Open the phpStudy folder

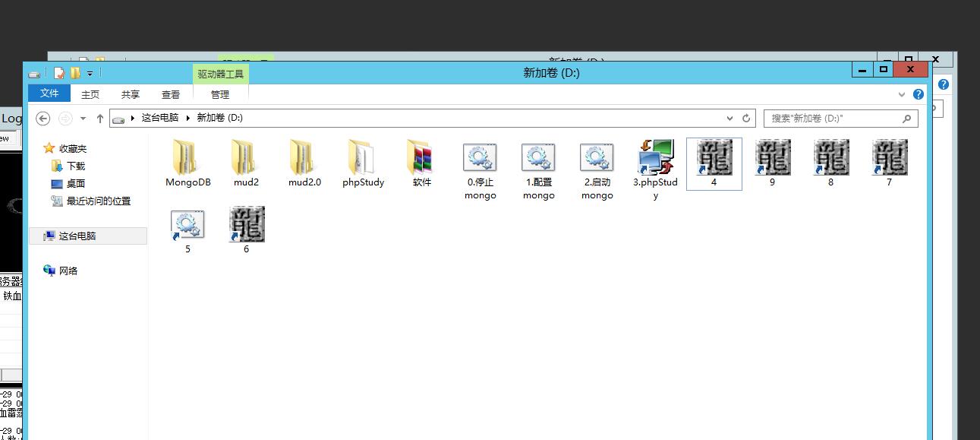point(363,158)
